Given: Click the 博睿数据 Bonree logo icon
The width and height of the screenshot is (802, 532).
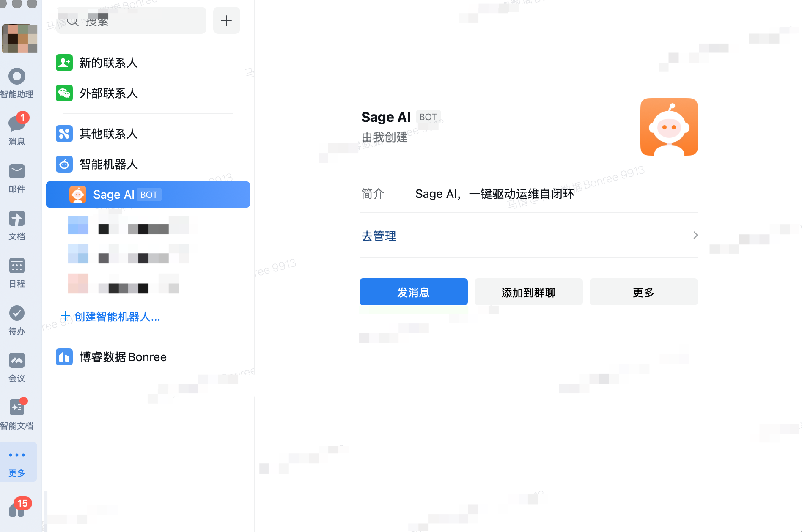Looking at the screenshot, I should point(64,357).
